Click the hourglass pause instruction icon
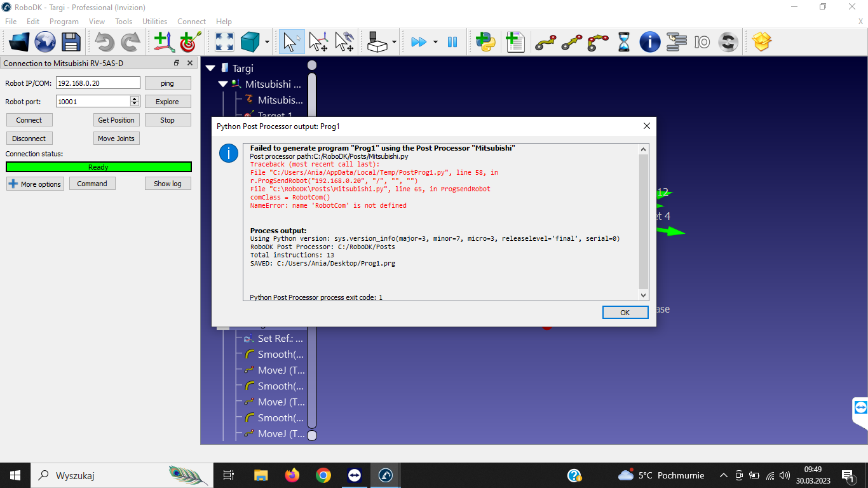Image resolution: width=868 pixels, height=488 pixels. (624, 42)
